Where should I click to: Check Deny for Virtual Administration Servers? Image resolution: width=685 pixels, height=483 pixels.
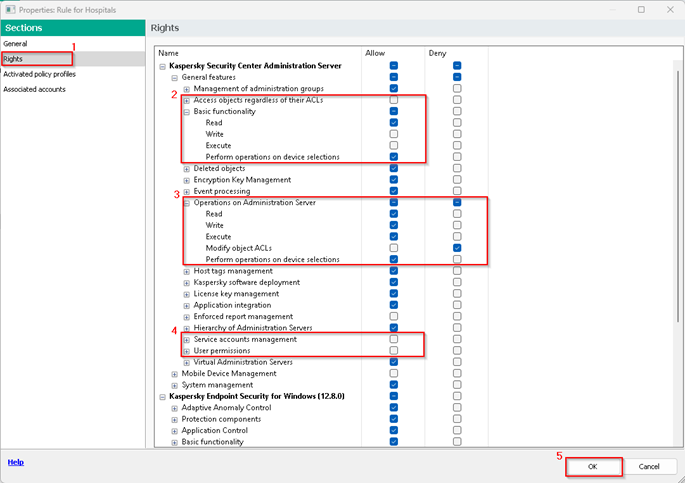pyautogui.click(x=457, y=362)
